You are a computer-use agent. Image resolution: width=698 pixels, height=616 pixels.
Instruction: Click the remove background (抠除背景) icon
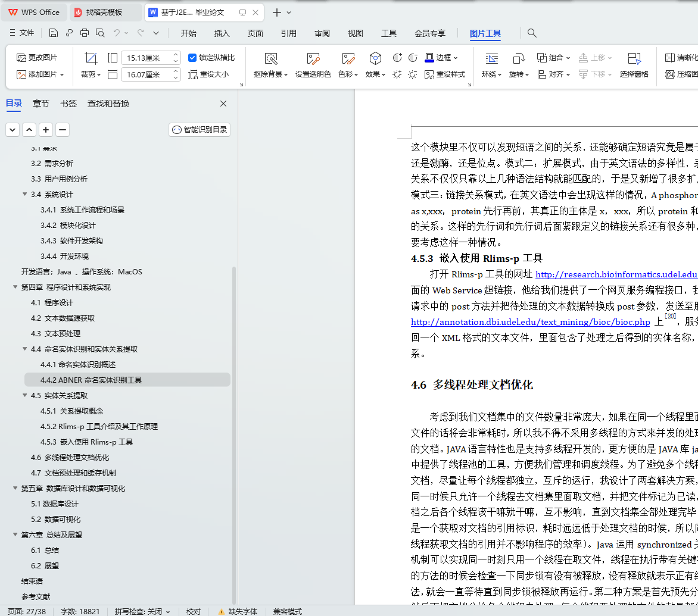pyautogui.click(x=271, y=58)
